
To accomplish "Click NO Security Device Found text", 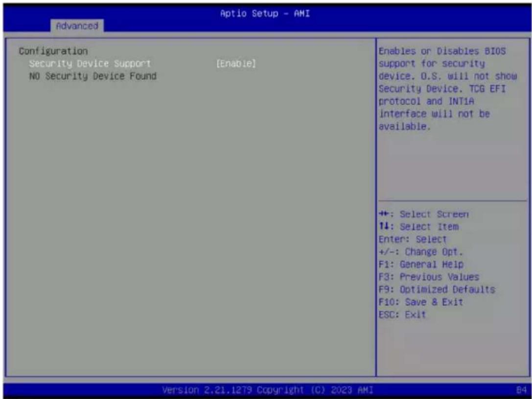I will [x=93, y=76].
